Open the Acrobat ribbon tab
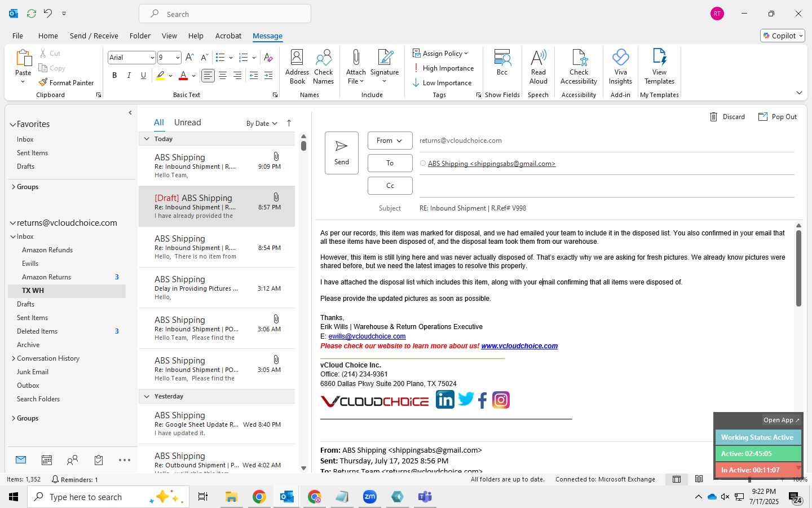Screen dimensions: 812x508 pyautogui.click(x=228, y=36)
